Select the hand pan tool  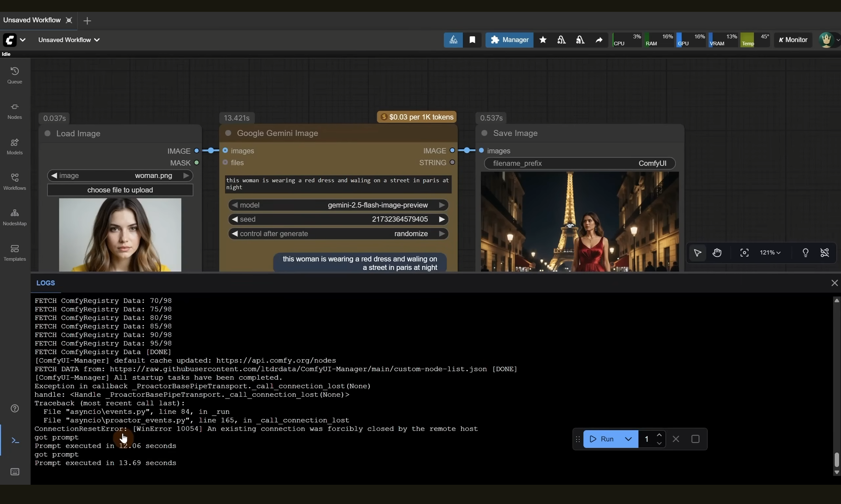coord(717,253)
